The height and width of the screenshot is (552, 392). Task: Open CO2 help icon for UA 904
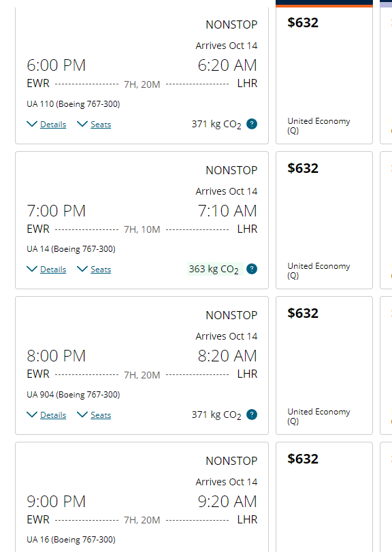click(x=252, y=415)
